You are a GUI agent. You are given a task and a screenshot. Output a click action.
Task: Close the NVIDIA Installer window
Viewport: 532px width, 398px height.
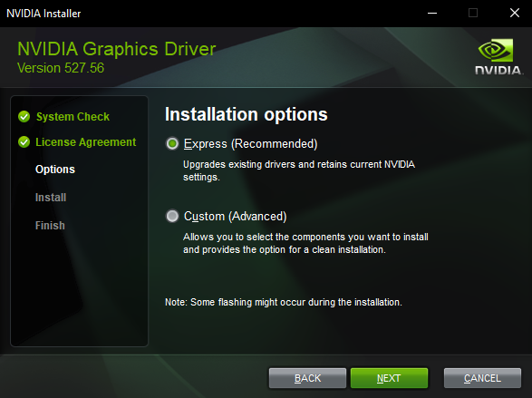point(515,14)
